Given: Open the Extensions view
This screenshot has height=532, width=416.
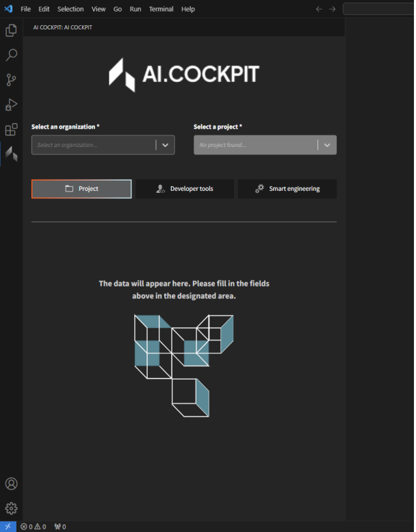Looking at the screenshot, I should coord(11,129).
